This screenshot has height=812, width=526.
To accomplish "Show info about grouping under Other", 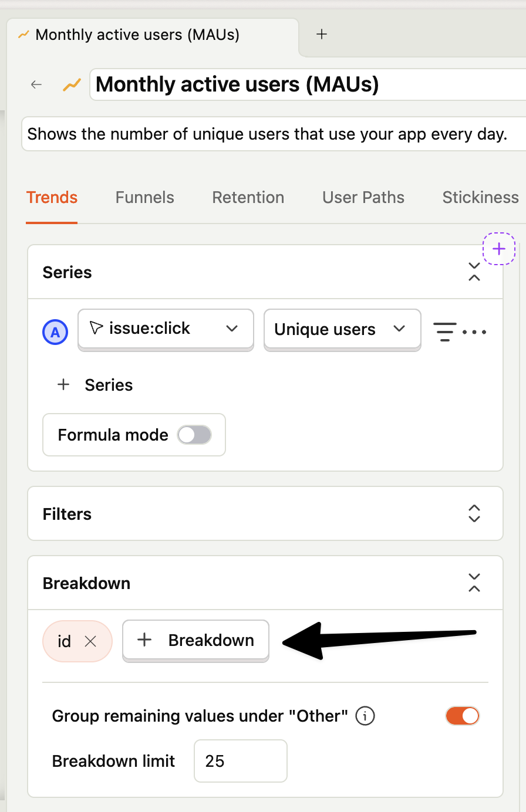I will pos(365,716).
